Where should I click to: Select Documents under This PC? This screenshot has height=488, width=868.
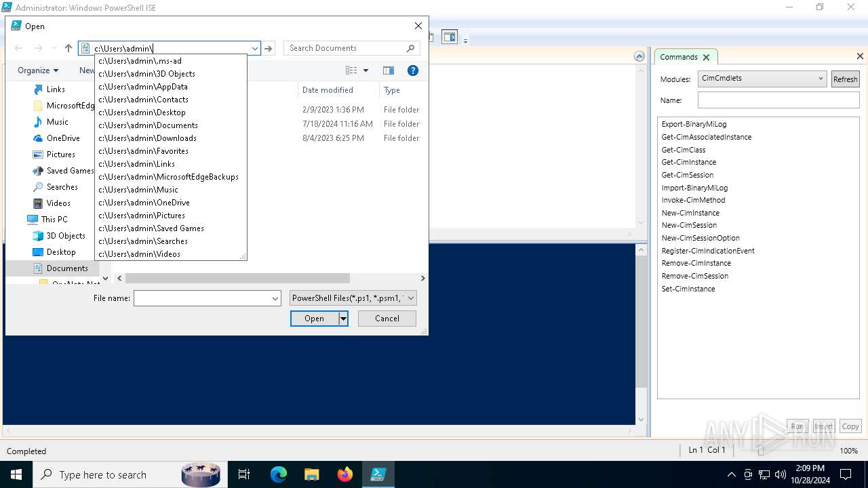pyautogui.click(x=66, y=268)
